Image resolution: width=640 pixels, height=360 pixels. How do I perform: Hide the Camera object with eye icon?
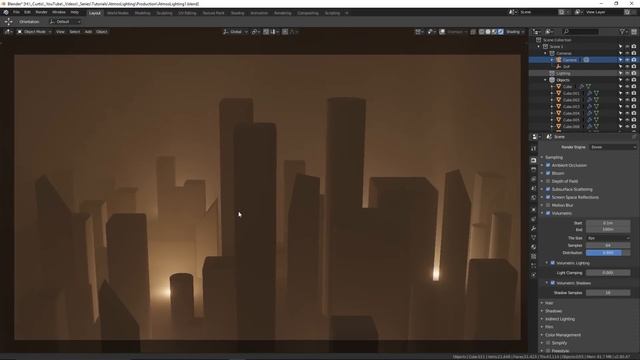[x=627, y=60]
